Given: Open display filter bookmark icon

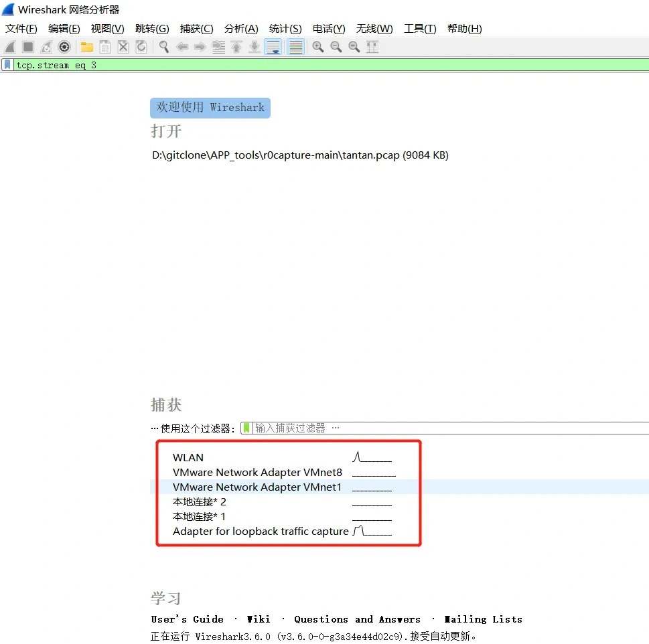Looking at the screenshot, I should (7, 65).
